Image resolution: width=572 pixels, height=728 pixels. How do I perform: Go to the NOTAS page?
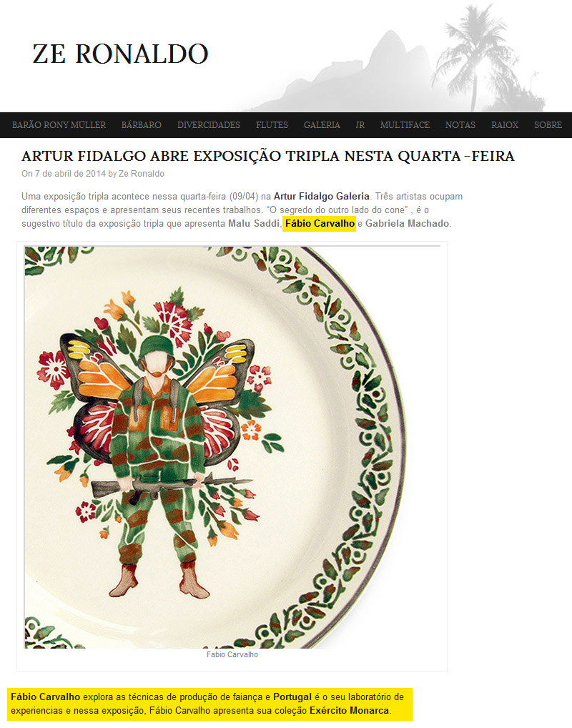click(460, 125)
